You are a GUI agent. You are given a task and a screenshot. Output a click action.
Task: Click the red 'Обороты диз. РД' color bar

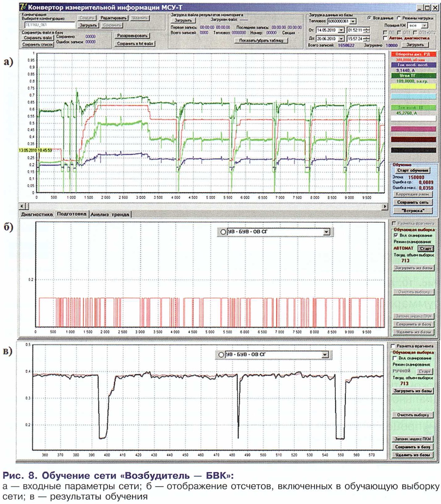click(413, 54)
